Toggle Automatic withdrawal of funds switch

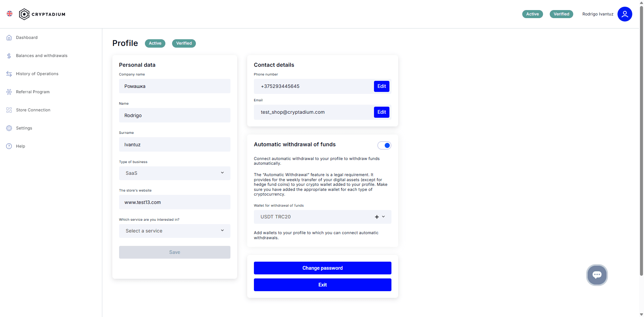(384, 145)
